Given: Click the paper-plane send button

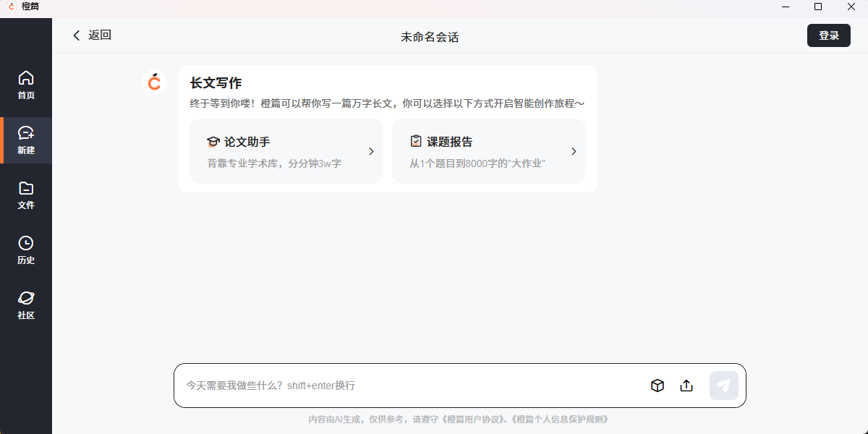Looking at the screenshot, I should click(724, 386).
